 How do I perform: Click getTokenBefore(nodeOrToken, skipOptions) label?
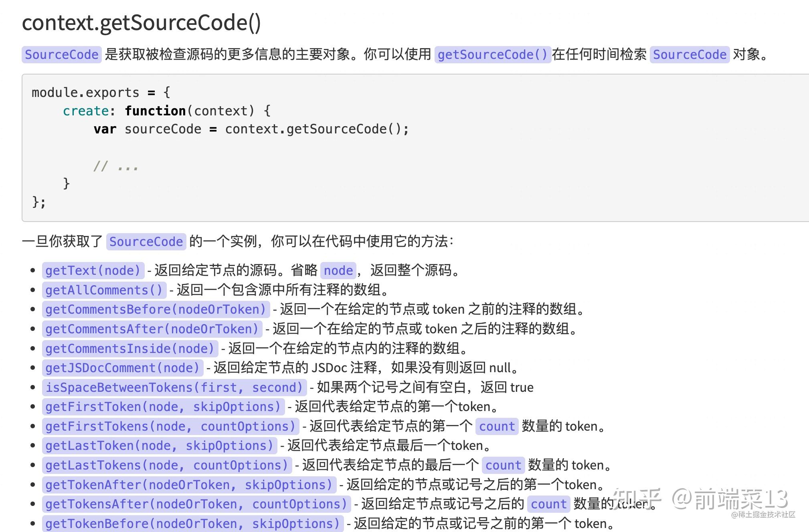click(x=192, y=524)
